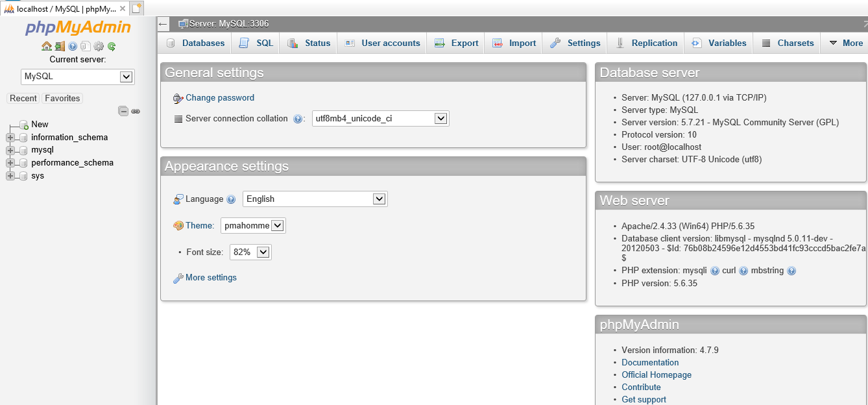Open the More tab dropdown menu
Image resolution: width=868 pixels, height=405 pixels.
coord(846,43)
